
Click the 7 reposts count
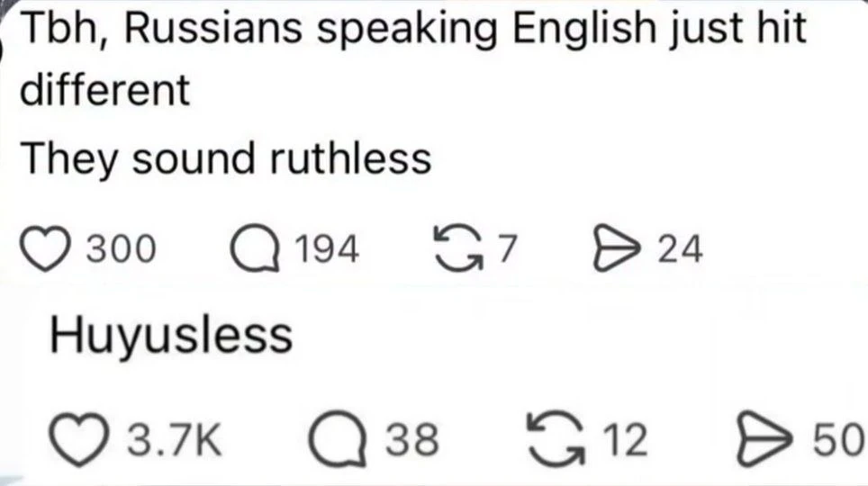point(507,248)
